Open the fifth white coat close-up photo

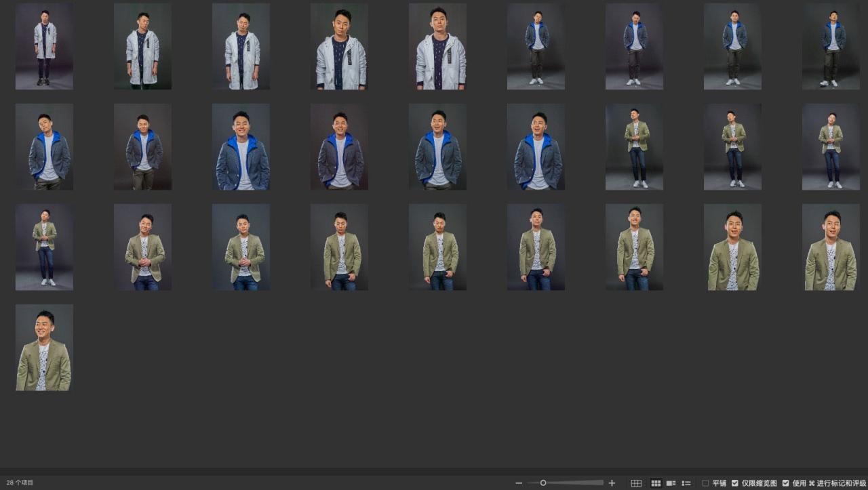click(437, 46)
